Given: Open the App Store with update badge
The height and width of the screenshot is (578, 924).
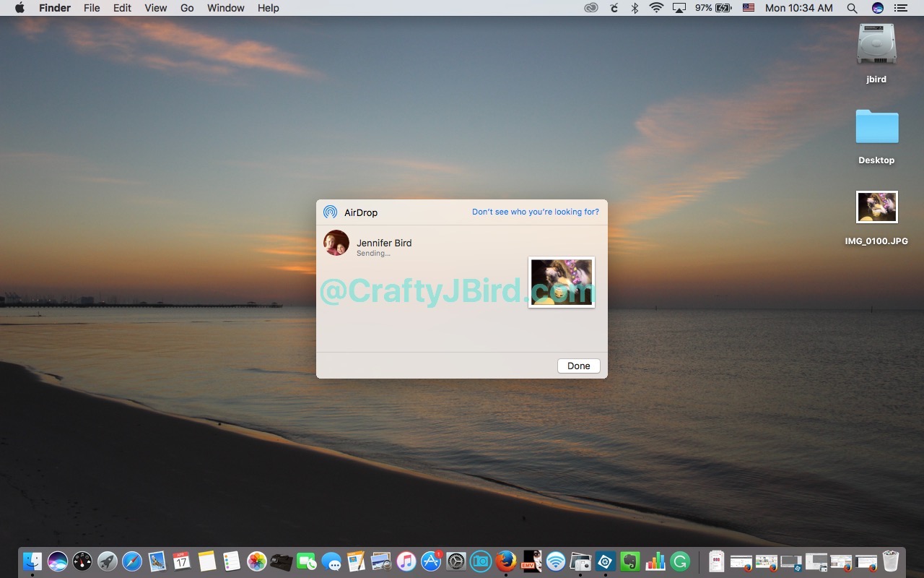Looking at the screenshot, I should coord(431,561).
